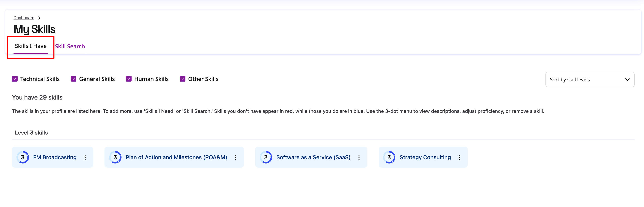Open the FM Broadcasting skill name
Viewport: 644px width, 207px height.
(x=55, y=157)
